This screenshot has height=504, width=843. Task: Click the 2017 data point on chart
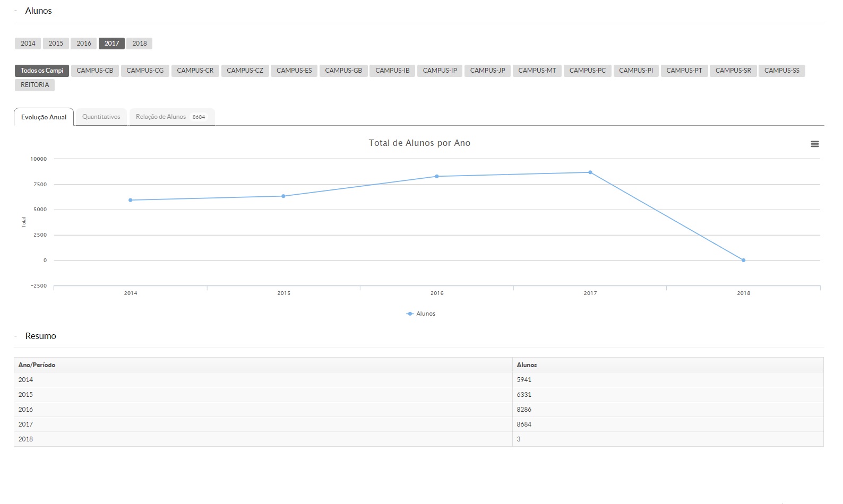(x=590, y=172)
